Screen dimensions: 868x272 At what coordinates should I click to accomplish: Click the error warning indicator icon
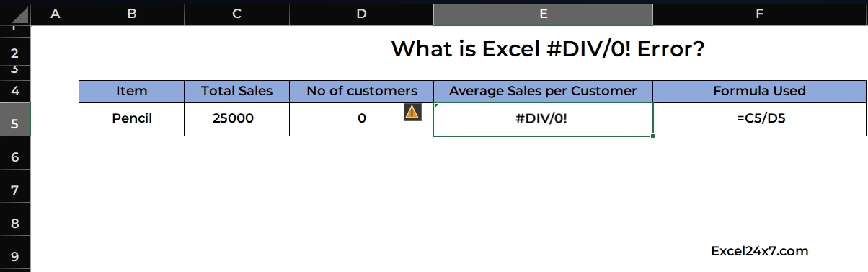click(x=412, y=112)
